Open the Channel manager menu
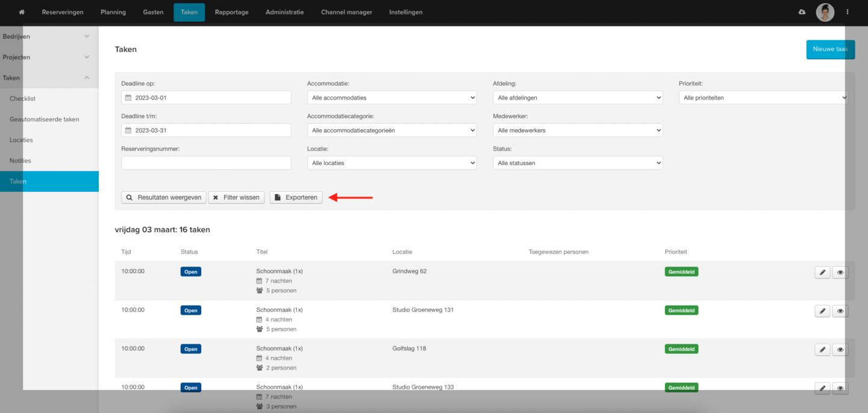Image resolution: width=868 pixels, height=413 pixels. click(x=346, y=12)
